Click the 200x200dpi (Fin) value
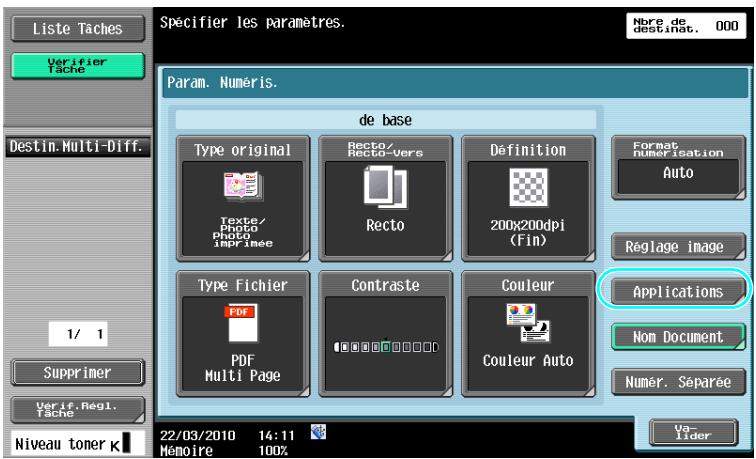 (528, 232)
